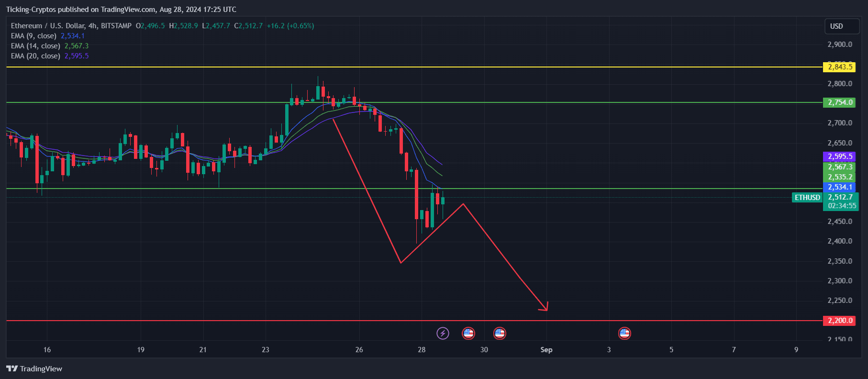The width and height of the screenshot is (868, 379).
Task: Click the US flag event icon near Sep 3
Action: point(624,333)
